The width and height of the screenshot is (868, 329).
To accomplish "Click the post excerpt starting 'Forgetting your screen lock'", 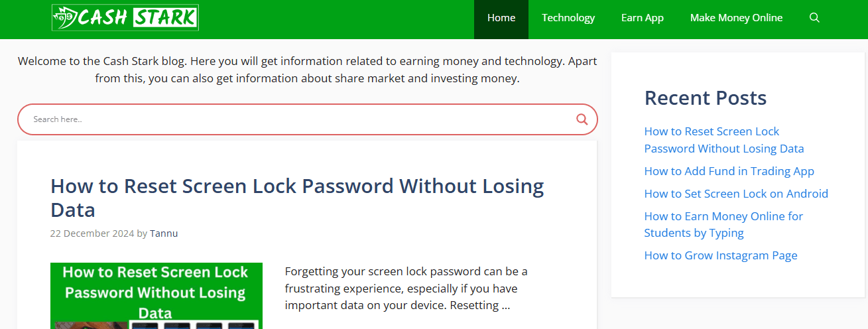I will tap(406, 289).
